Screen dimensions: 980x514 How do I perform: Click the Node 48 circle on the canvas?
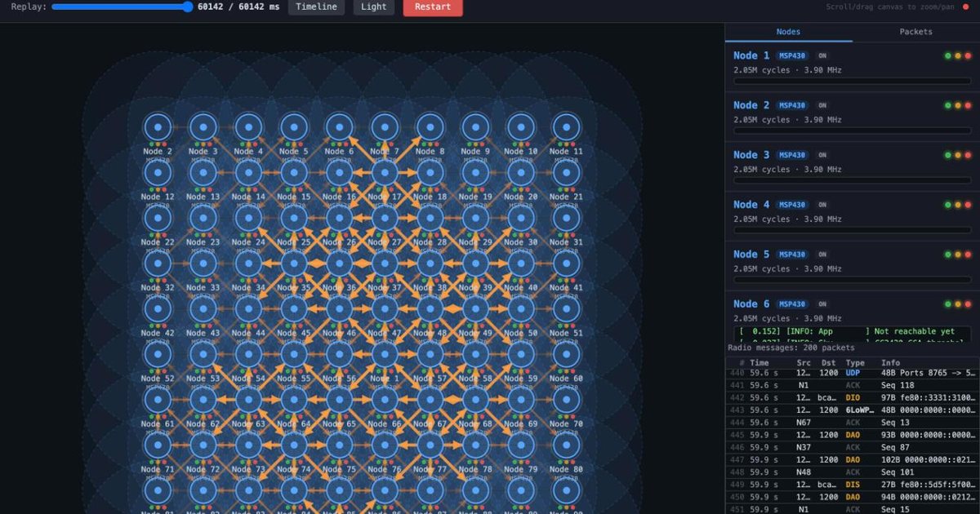coord(430,309)
